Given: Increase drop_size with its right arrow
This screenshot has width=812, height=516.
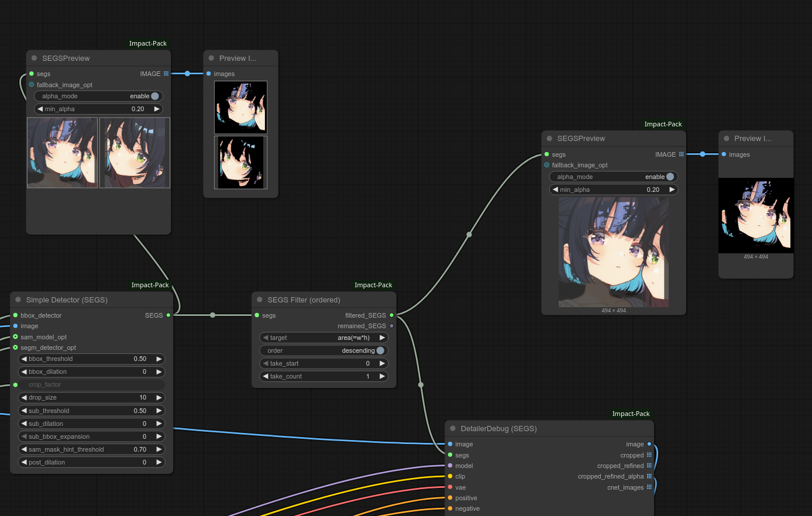Looking at the screenshot, I should click(159, 397).
